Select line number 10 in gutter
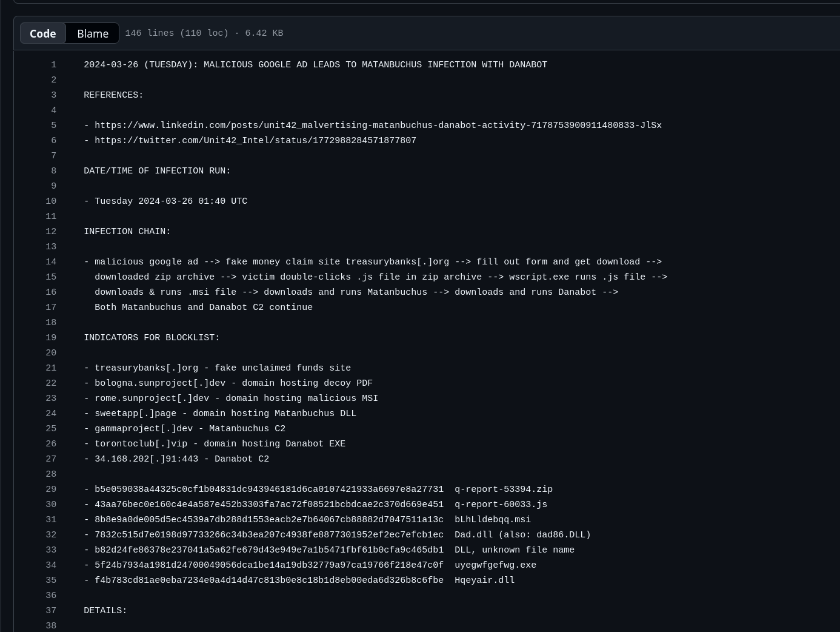The width and height of the screenshot is (840, 632). point(51,201)
